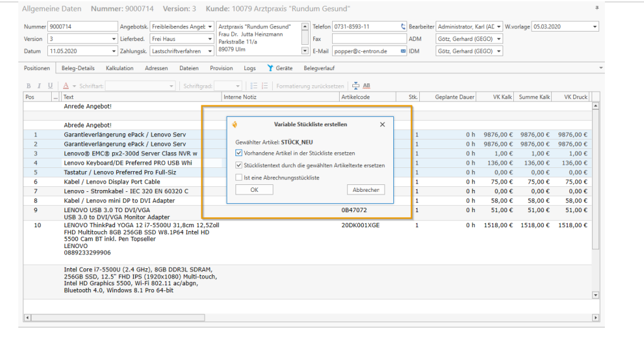The height and width of the screenshot is (351, 644).
Task: Uncheck Vorhandene Artikel in der Stückliste ersetzen
Action: [239, 153]
